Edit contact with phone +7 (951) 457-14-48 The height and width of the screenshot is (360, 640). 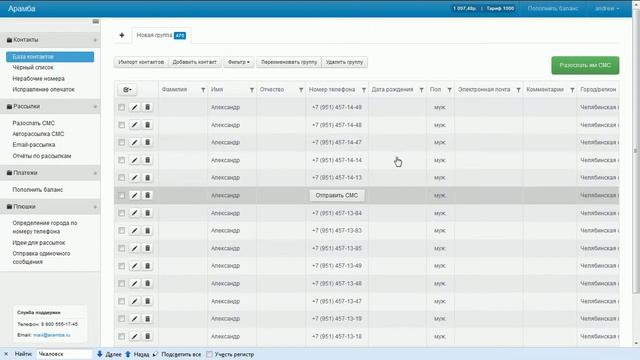pyautogui.click(x=134, y=125)
